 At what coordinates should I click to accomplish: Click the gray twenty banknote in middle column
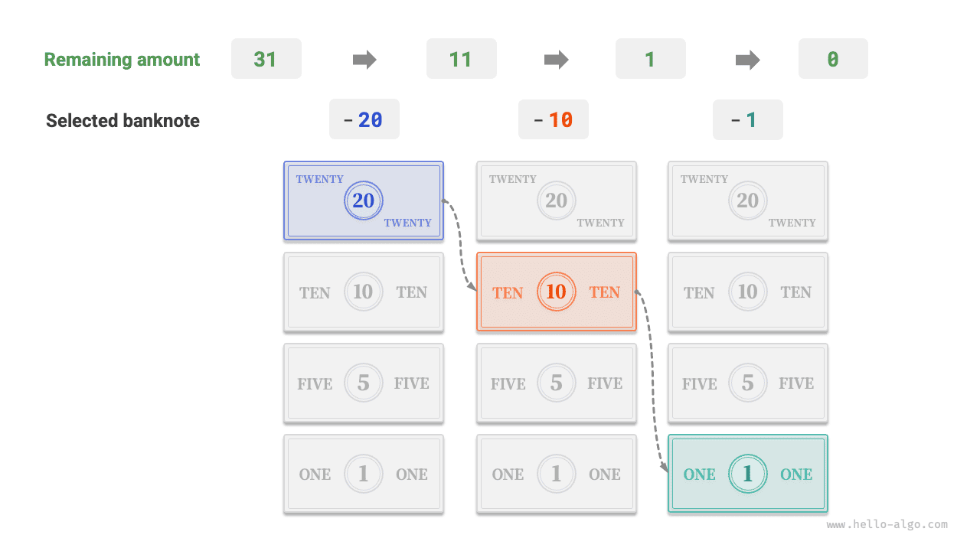(x=557, y=201)
